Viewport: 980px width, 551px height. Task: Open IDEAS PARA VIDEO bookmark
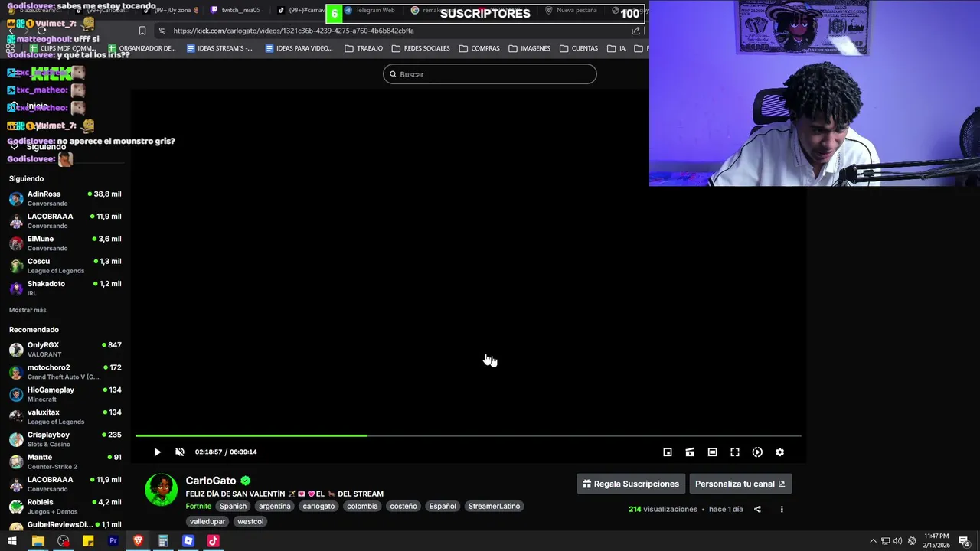[x=299, y=48]
